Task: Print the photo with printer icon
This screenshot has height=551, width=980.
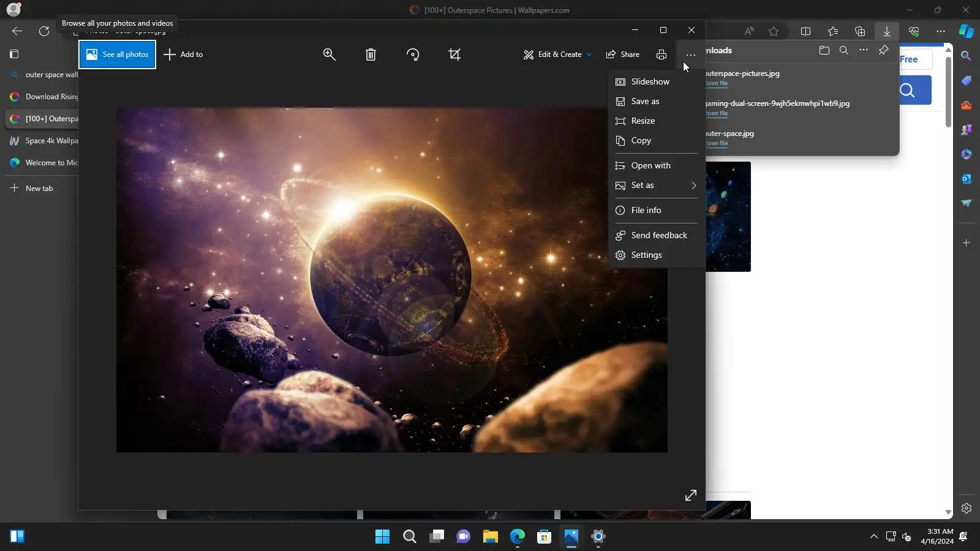Action: (661, 54)
